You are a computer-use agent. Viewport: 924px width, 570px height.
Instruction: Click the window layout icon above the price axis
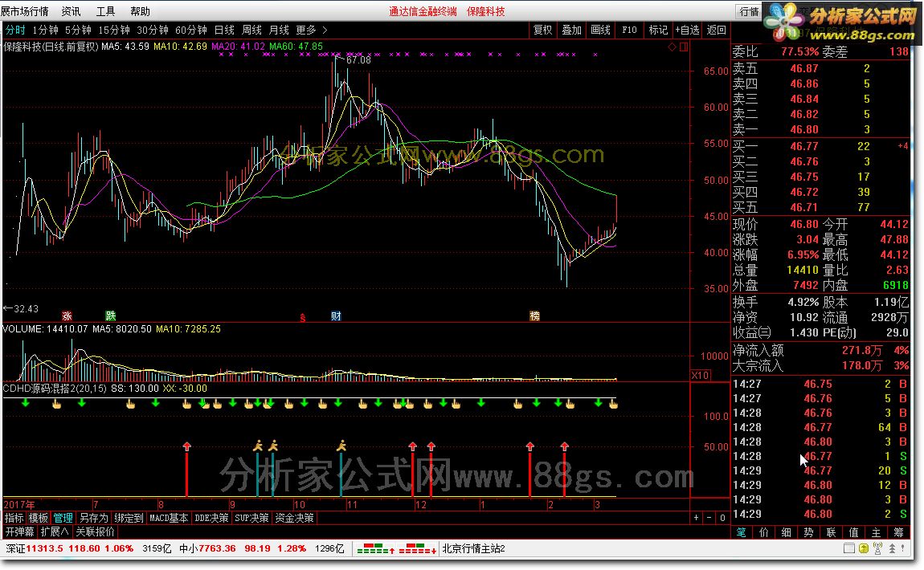(x=684, y=47)
